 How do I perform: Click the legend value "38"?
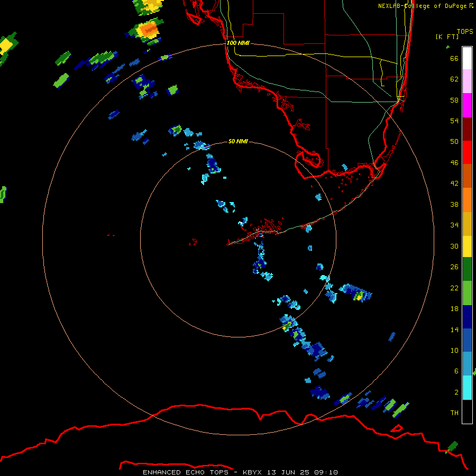point(454,204)
